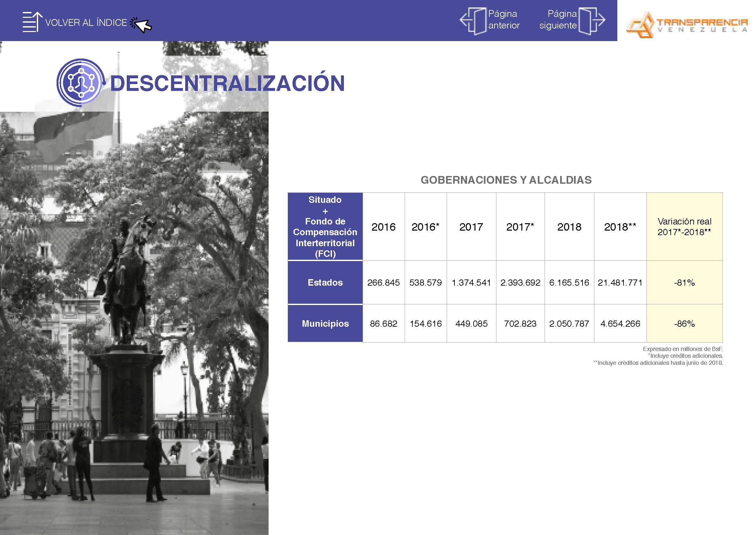
Task: Click the Municipios row label
Action: tap(325, 323)
